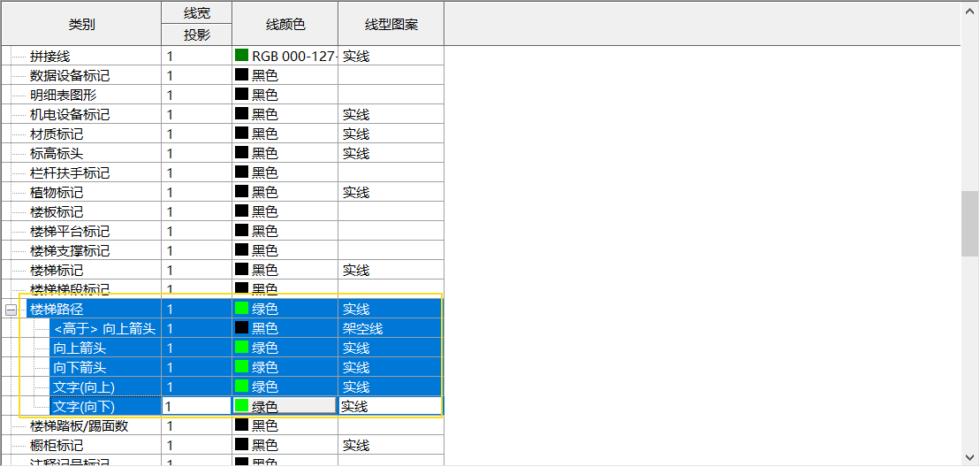Collapse the 楼梯路径 tree node
980x467 pixels.
coord(11,310)
